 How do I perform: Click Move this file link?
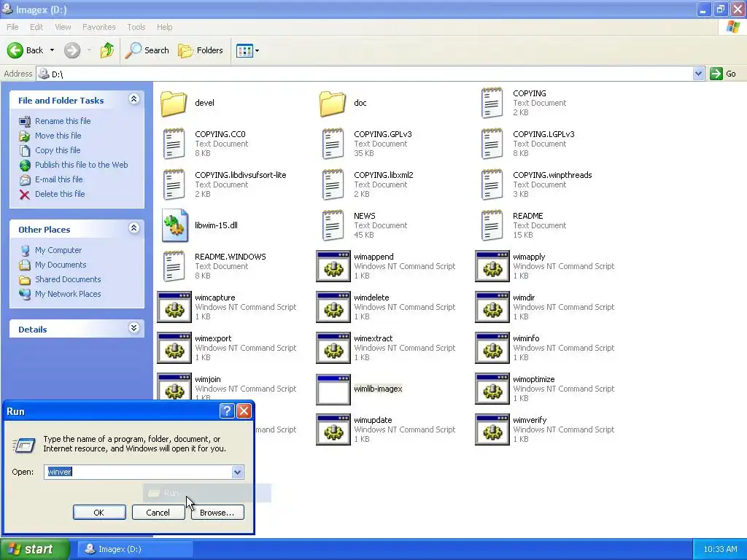[58, 136]
